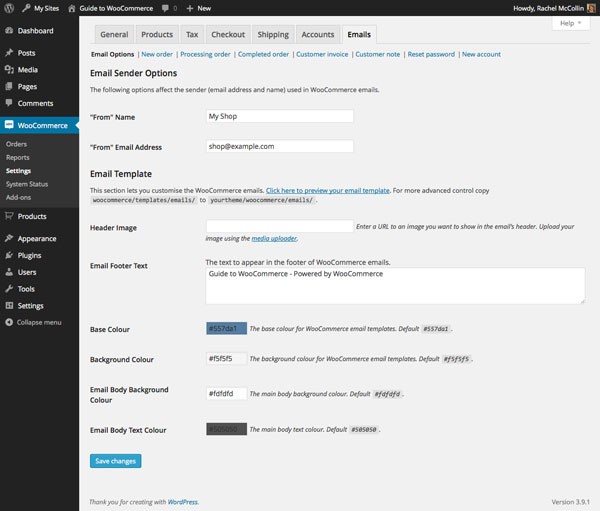The image size is (600, 511).
Task: Select the Emails tab
Action: [x=359, y=34]
